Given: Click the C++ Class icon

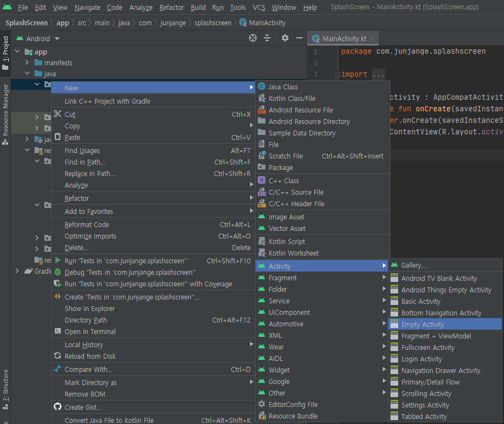Looking at the screenshot, I should [262, 180].
